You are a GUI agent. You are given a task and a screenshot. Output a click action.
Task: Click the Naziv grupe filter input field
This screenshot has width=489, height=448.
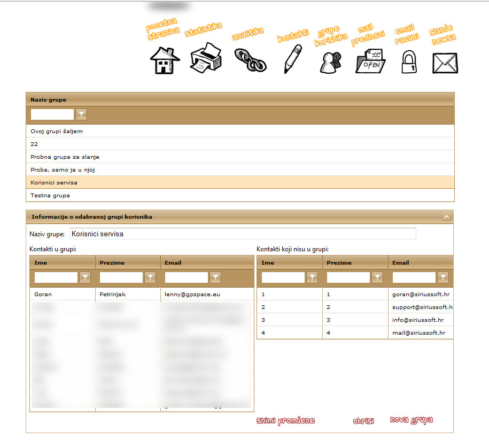coord(52,114)
